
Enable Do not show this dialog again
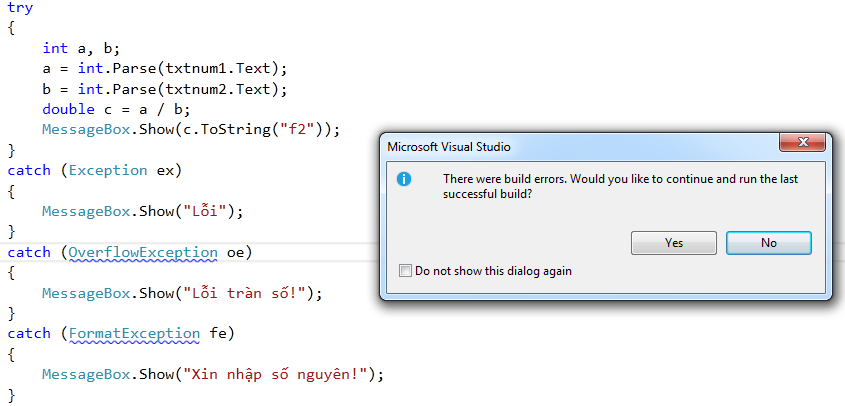click(405, 271)
